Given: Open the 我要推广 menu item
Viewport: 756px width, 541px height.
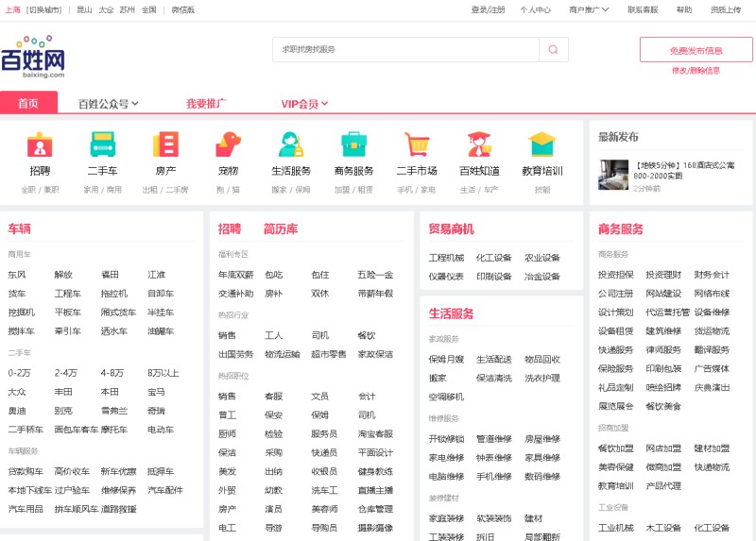Looking at the screenshot, I should point(206,104).
